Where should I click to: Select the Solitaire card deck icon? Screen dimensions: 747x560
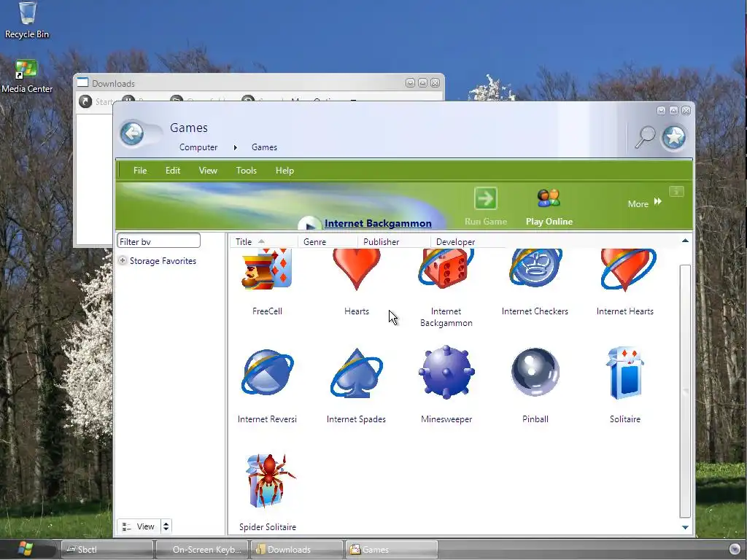[625, 373]
